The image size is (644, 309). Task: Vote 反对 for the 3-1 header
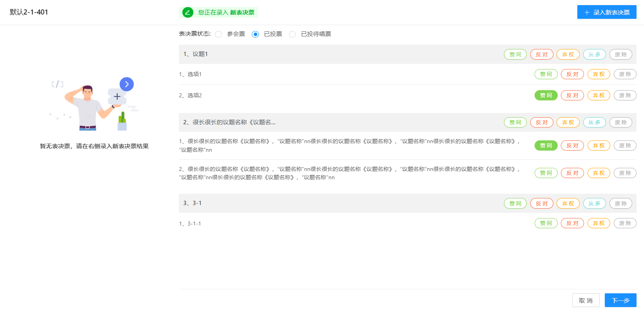click(542, 204)
